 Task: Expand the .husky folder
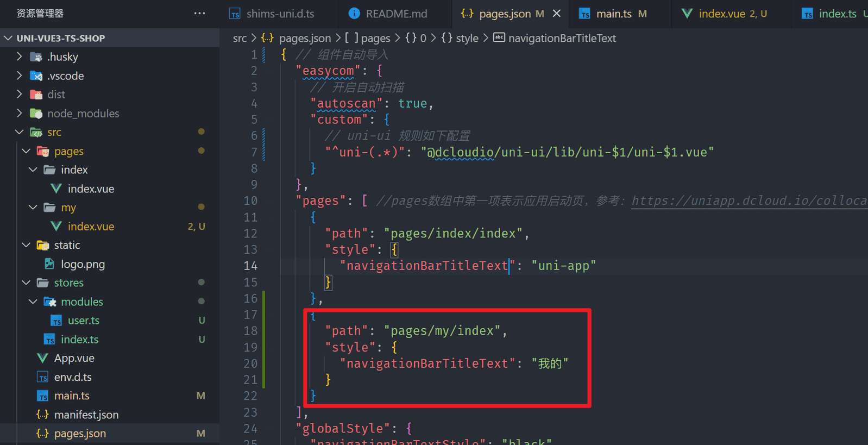20,57
